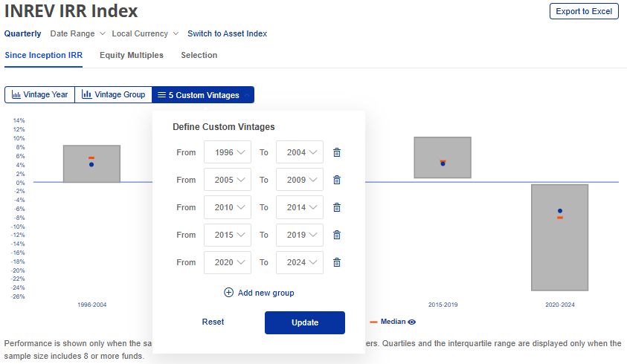Click the plus icon for Add new group
This screenshot has height=364, width=627.
(228, 293)
